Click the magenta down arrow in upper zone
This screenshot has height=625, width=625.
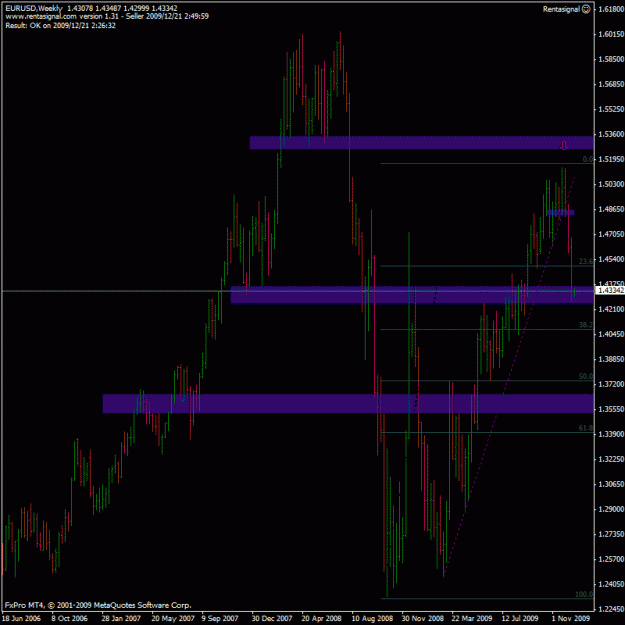pyautogui.click(x=564, y=145)
